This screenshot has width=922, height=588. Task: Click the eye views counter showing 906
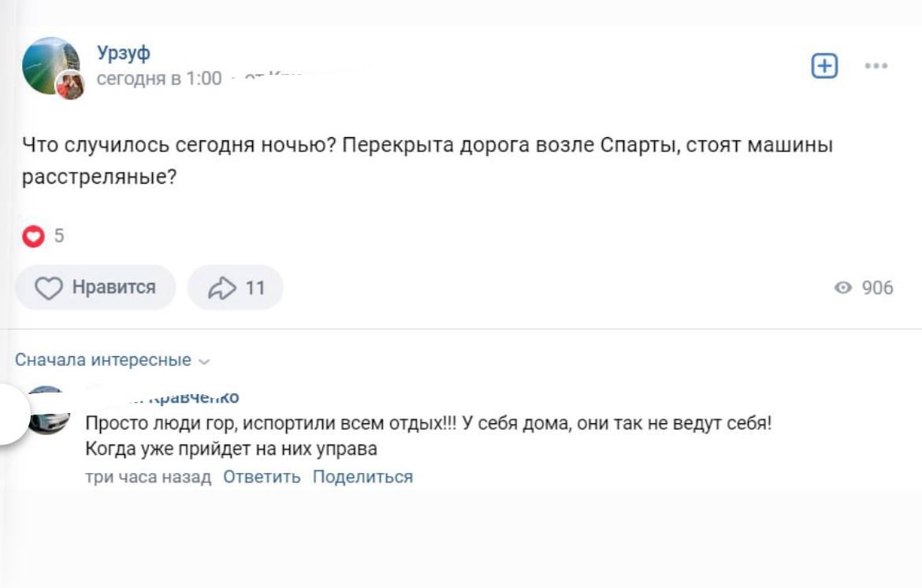[x=864, y=288]
